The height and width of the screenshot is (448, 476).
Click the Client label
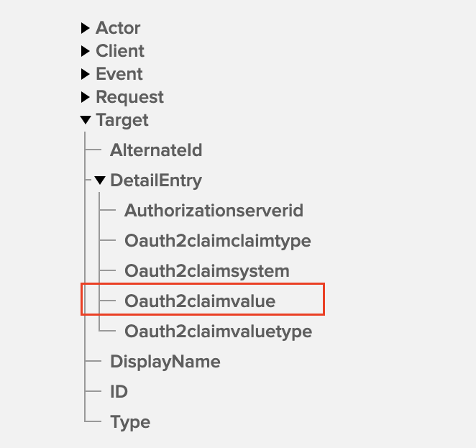pos(120,52)
